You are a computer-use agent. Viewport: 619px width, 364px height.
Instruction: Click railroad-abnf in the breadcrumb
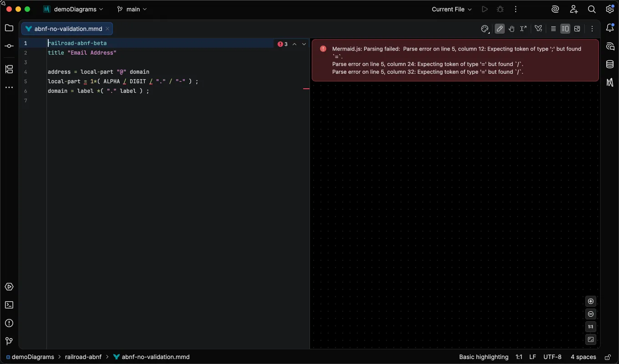click(83, 357)
